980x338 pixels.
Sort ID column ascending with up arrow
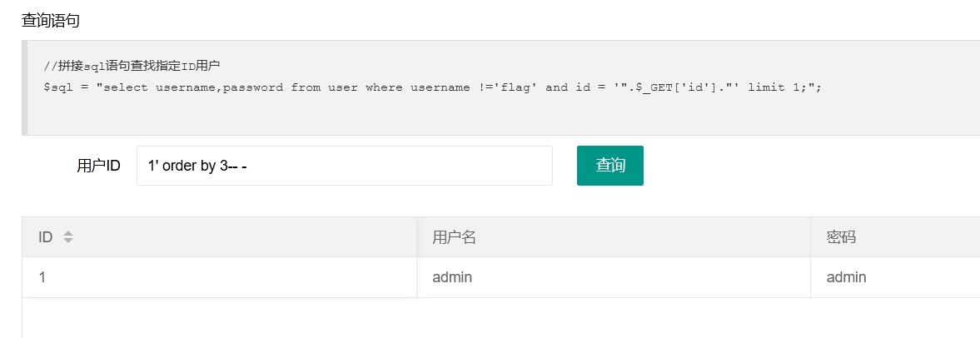click(x=68, y=234)
